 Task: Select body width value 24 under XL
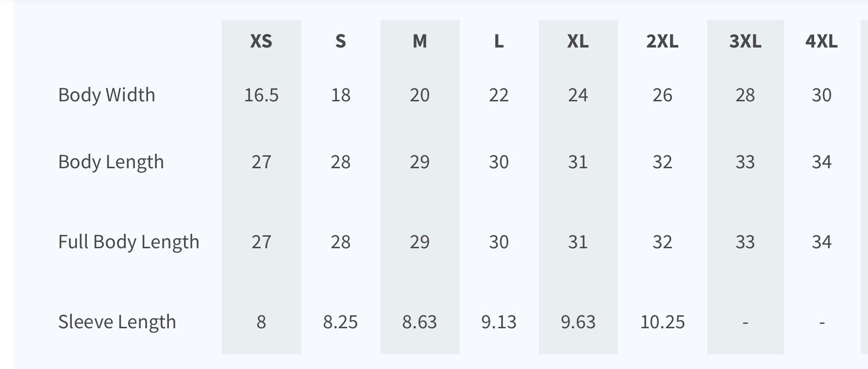pos(578,95)
